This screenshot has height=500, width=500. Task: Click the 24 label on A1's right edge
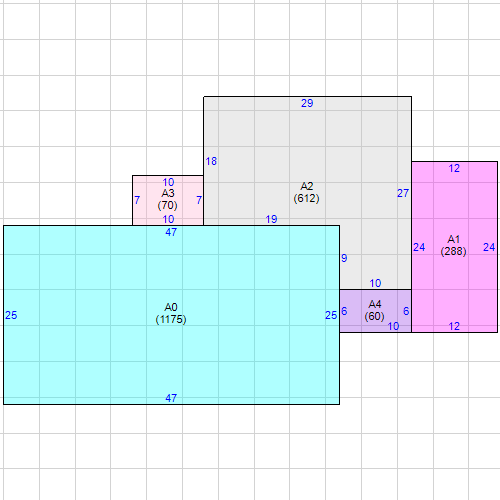[x=489, y=247]
